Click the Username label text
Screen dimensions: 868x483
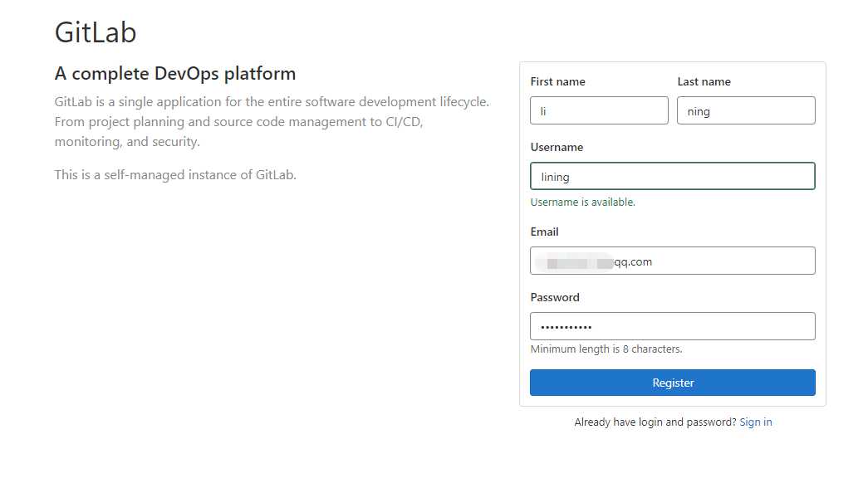(557, 147)
